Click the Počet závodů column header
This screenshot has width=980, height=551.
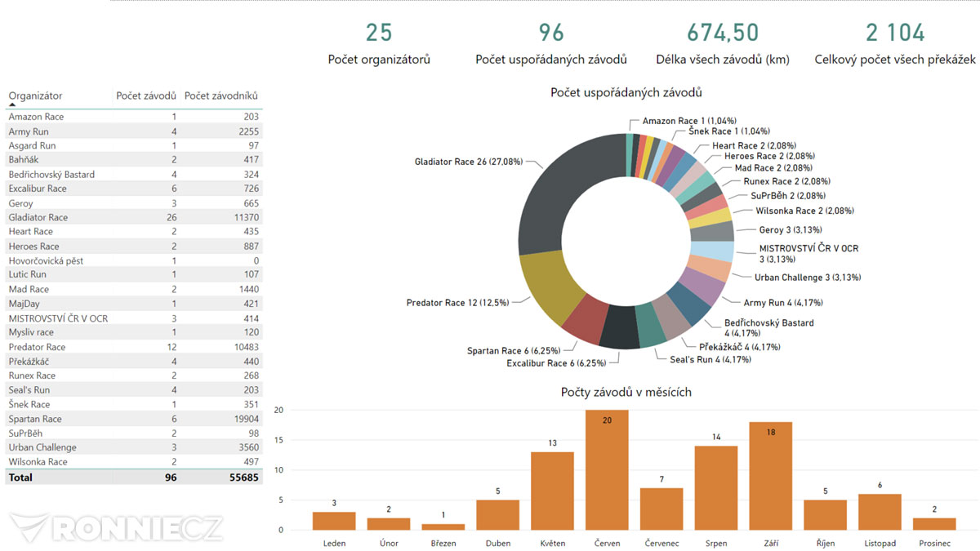coord(146,96)
